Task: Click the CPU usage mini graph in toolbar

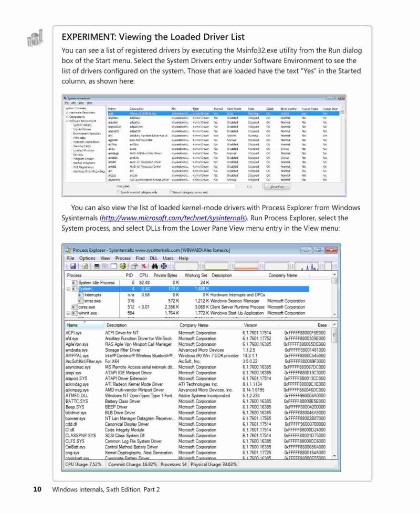Action: [186, 266]
